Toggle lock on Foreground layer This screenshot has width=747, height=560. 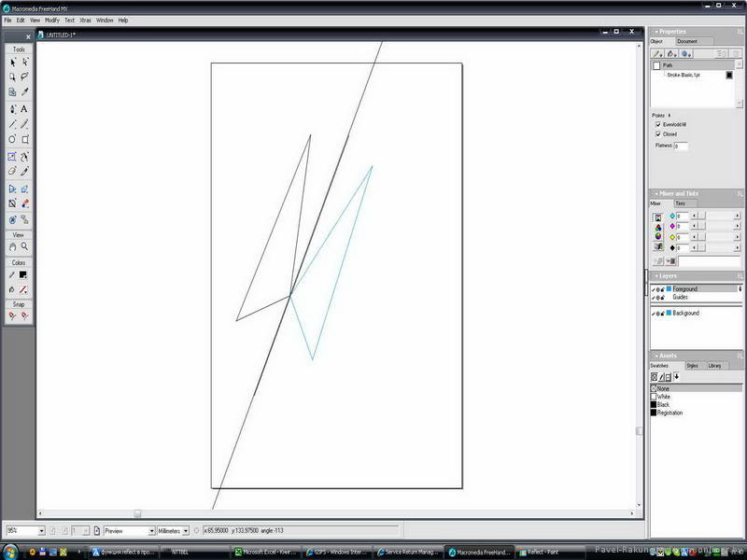point(663,289)
